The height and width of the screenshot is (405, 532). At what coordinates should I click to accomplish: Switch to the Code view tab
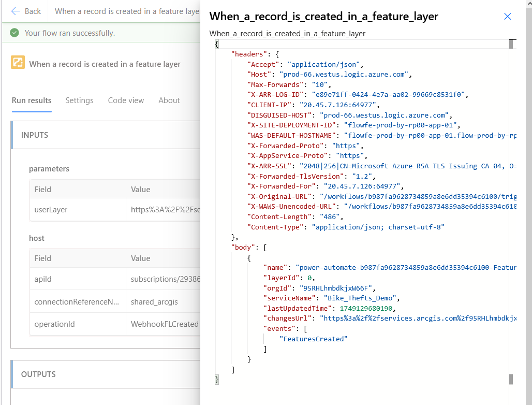point(126,100)
